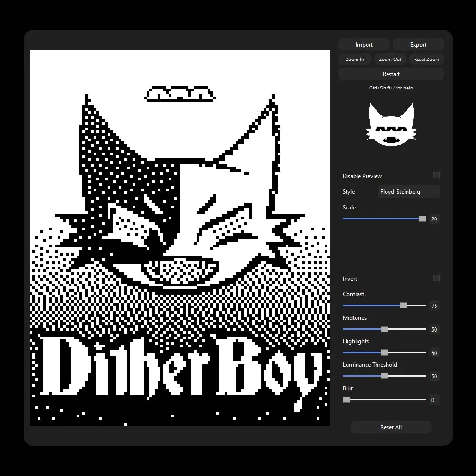Enable the Disable Preview checkbox
This screenshot has width=476, height=476.
pyautogui.click(x=436, y=175)
